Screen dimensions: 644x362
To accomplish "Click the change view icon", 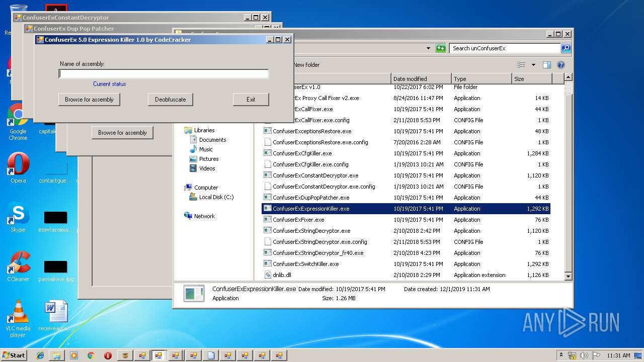I will (x=521, y=65).
